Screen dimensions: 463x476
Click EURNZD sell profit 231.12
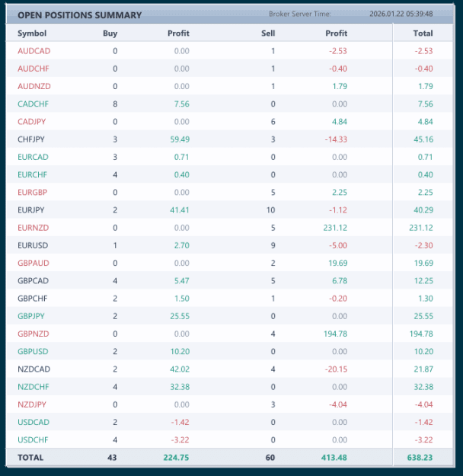pos(335,228)
